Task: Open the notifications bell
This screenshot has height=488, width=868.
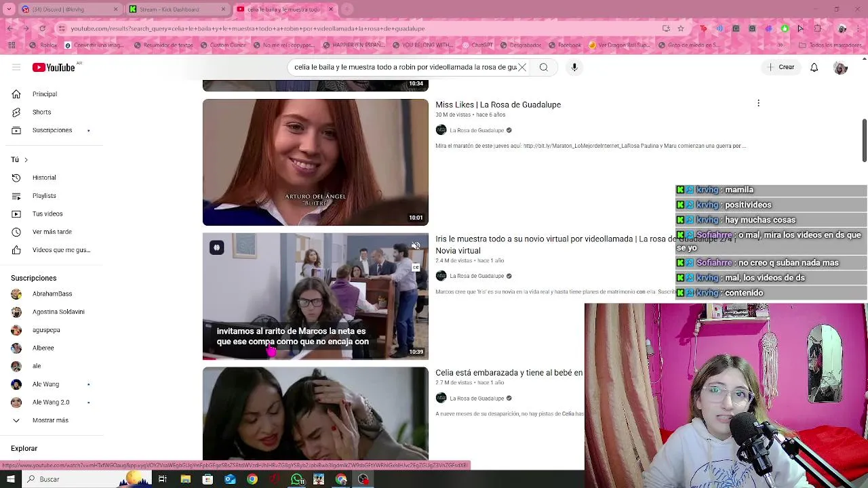Action: click(x=814, y=67)
